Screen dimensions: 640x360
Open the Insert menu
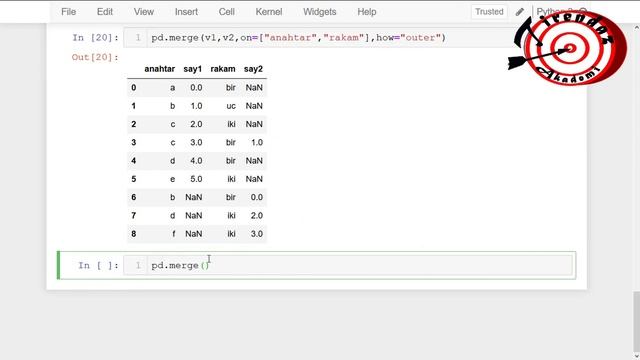point(186,12)
